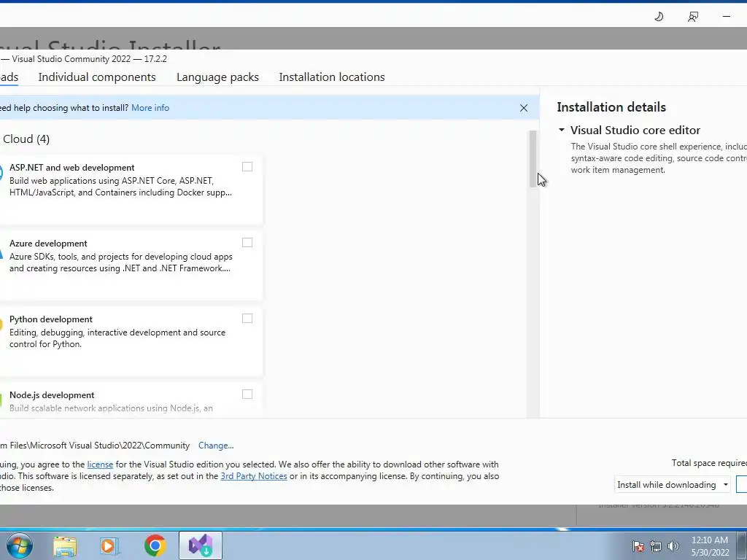Select the Azure development card title
The image size is (747, 560).
click(48, 244)
